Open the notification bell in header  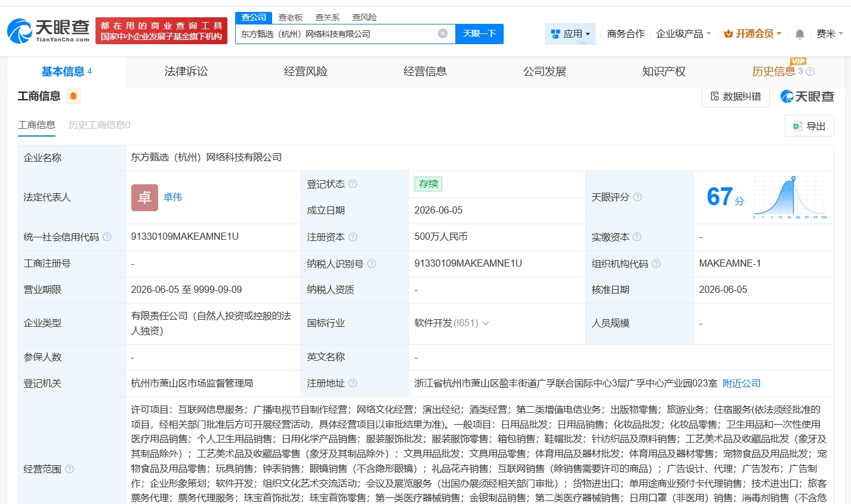[800, 34]
